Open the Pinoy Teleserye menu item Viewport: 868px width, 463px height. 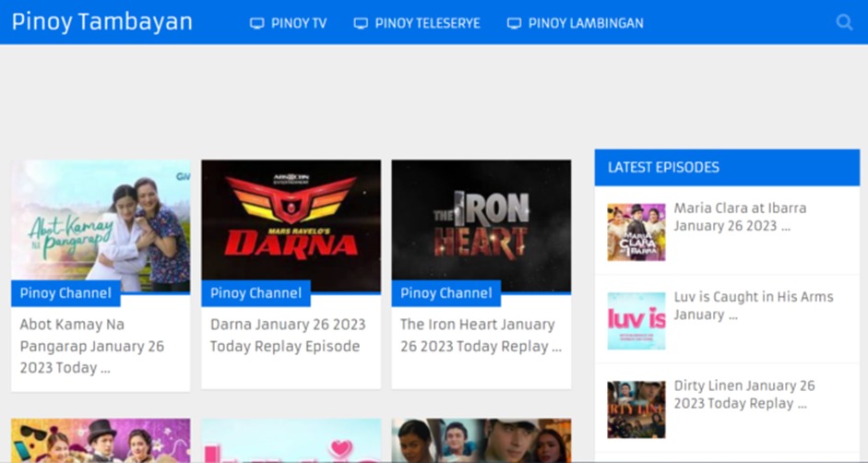coord(427,23)
